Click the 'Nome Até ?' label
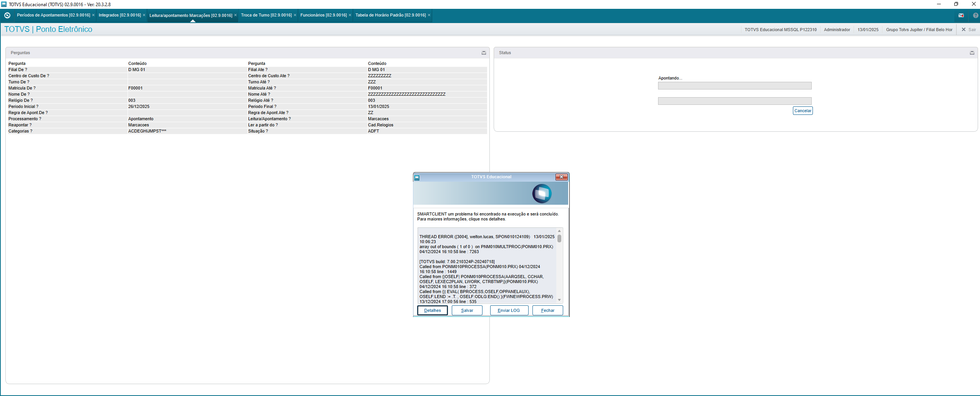The width and height of the screenshot is (980, 396). (x=259, y=94)
